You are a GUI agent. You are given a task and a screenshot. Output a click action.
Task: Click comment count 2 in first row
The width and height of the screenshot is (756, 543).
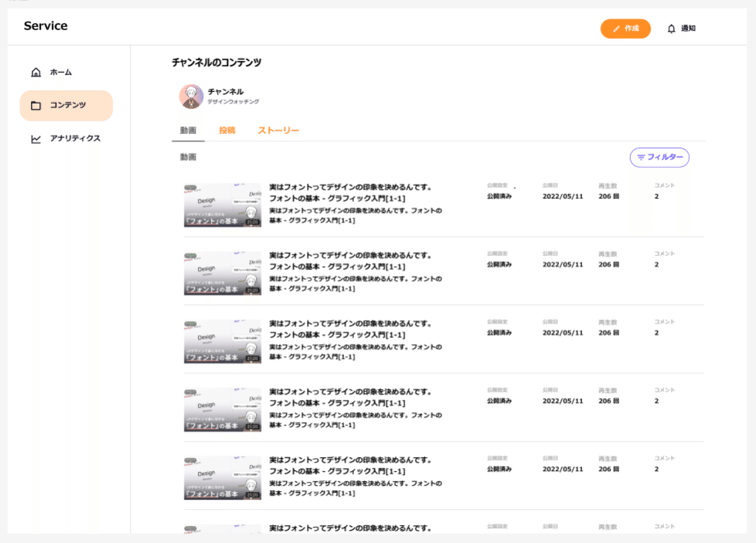657,196
